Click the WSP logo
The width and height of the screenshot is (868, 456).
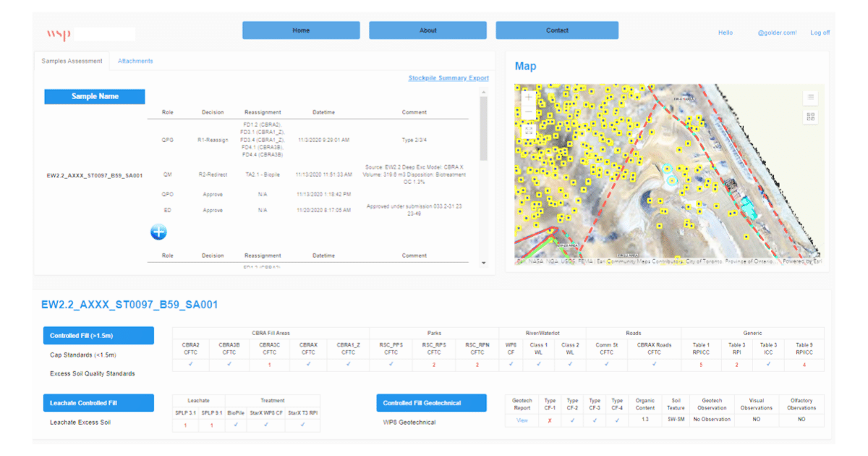pos(59,34)
